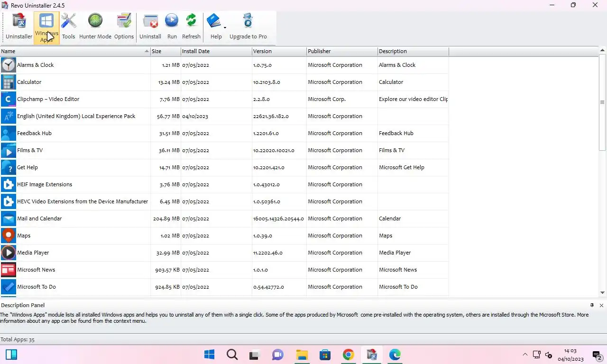Pin the Description Panel

(592, 305)
